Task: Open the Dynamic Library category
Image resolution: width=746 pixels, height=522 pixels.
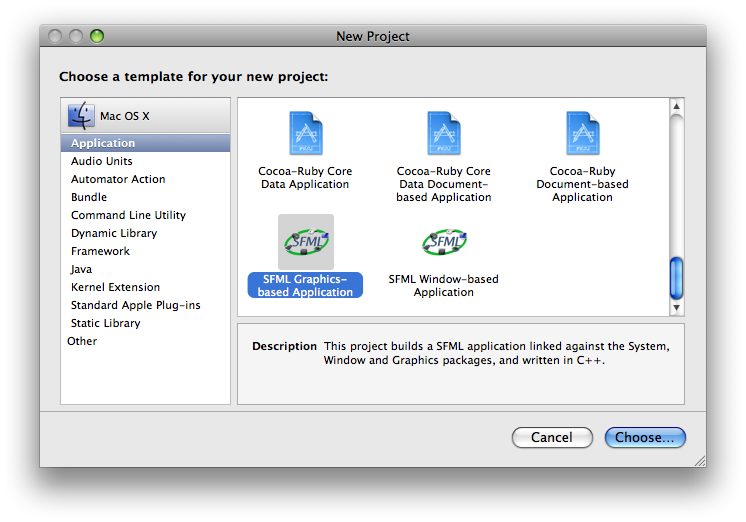Action: (x=114, y=233)
